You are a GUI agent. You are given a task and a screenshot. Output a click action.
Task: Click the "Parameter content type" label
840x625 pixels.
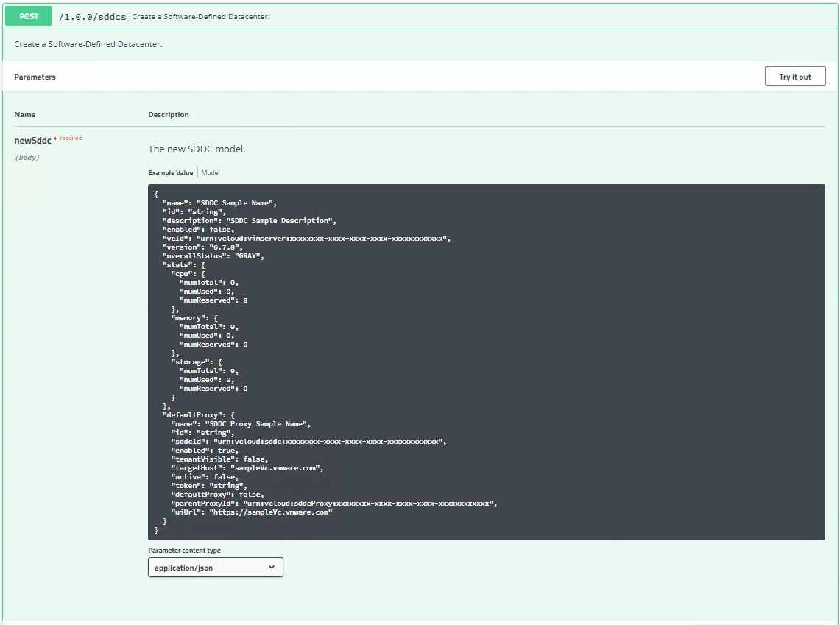(x=184, y=551)
